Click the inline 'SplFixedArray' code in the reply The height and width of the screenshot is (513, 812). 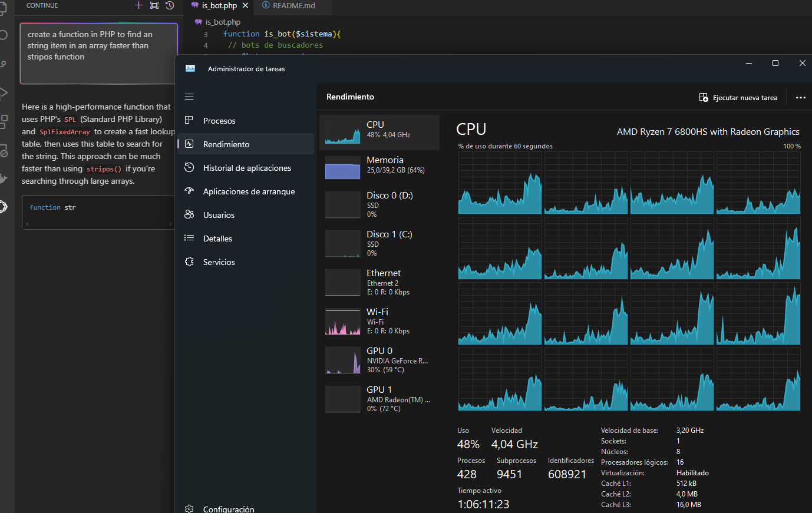pos(65,132)
